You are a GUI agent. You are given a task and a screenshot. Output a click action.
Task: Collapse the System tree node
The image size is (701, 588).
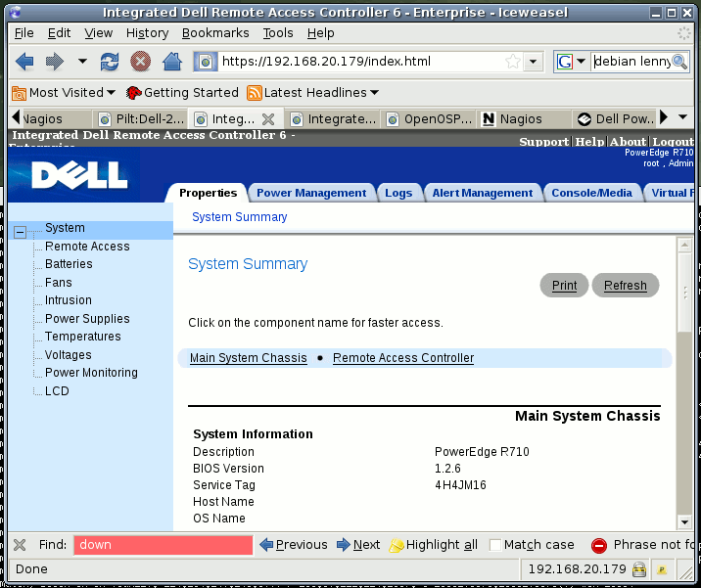20,232
